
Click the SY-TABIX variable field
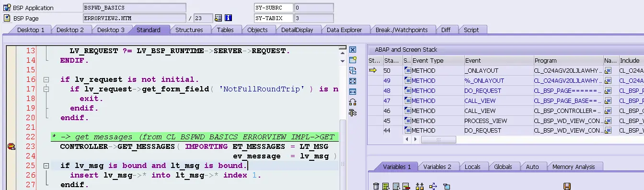click(273, 18)
